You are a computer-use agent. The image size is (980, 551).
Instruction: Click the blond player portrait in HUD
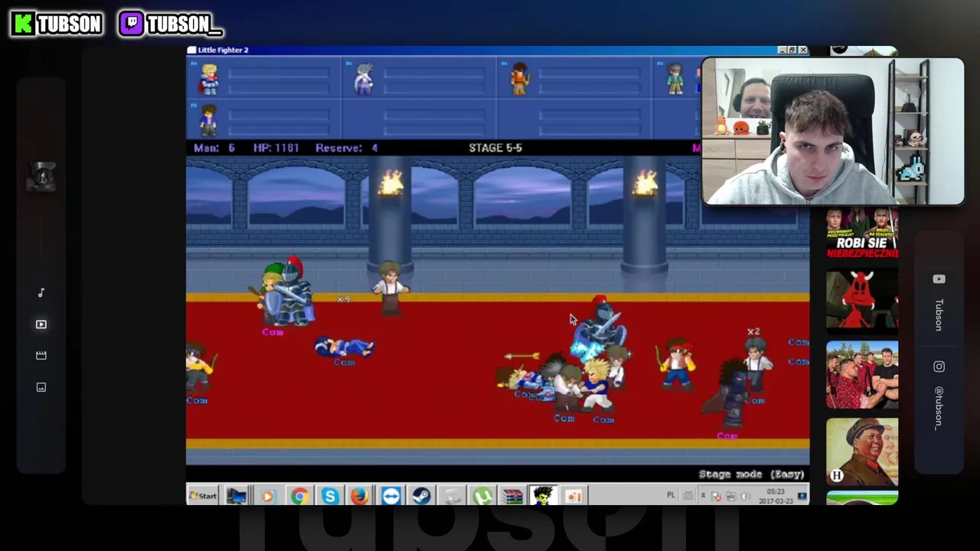209,80
